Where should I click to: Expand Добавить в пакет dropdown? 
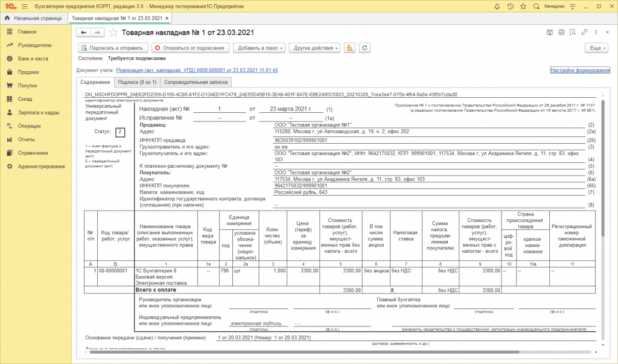(x=260, y=48)
